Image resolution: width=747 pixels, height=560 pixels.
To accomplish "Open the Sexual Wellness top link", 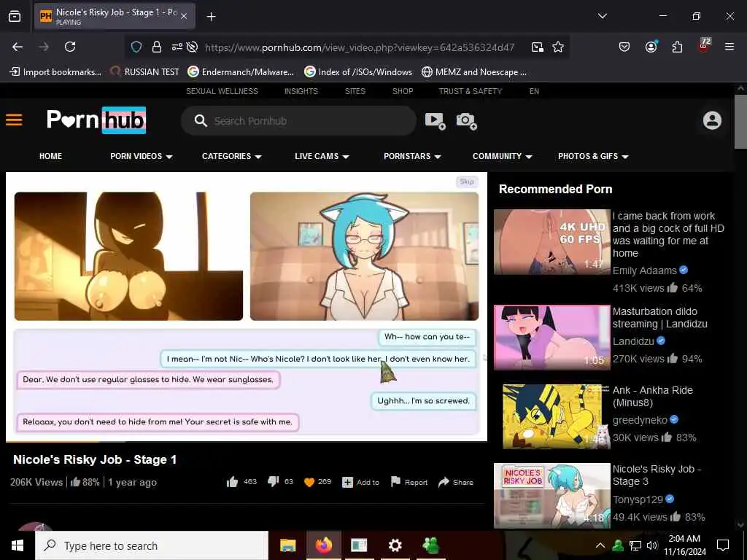I will point(222,91).
